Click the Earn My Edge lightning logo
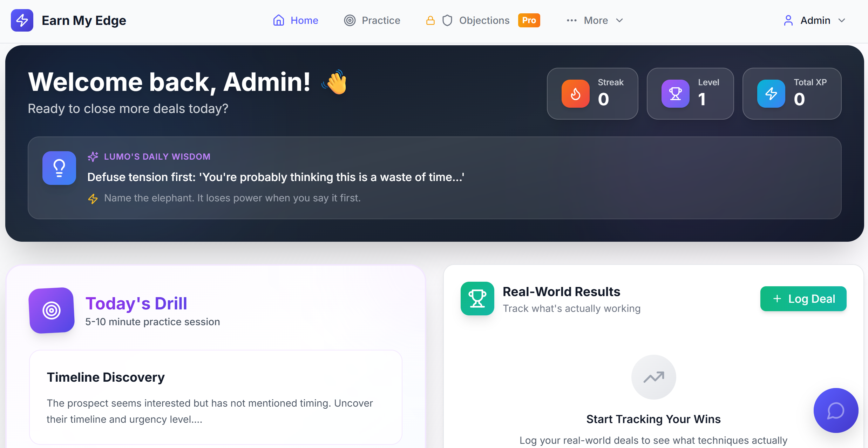This screenshot has width=868, height=448. 22,20
